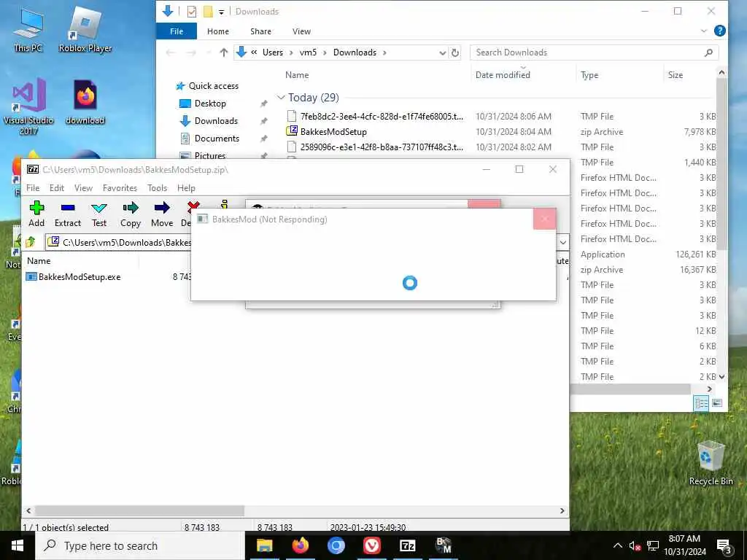This screenshot has width=747, height=560.
Task: Switch Explorer to details view icon
Action: (701, 403)
